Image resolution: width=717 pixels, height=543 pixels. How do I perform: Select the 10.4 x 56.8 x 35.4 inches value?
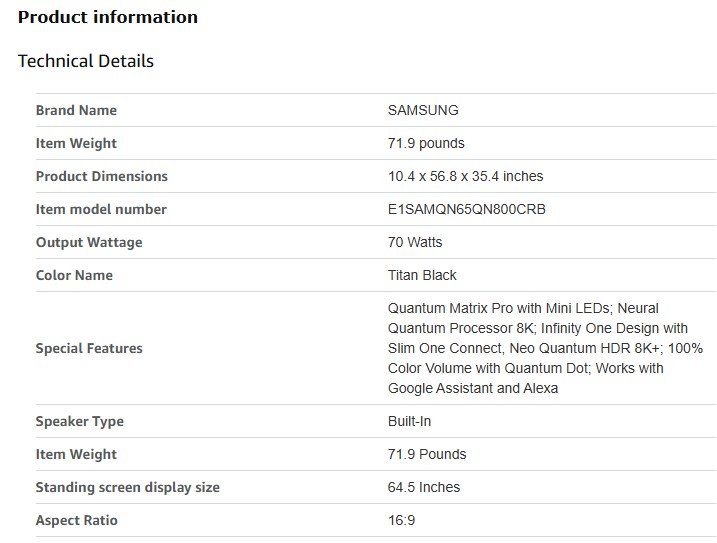coord(465,176)
